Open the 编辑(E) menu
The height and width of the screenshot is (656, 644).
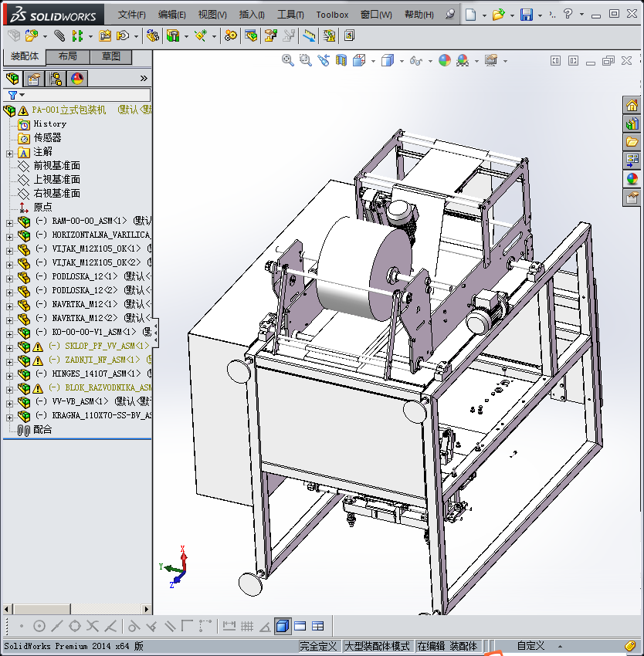(171, 15)
